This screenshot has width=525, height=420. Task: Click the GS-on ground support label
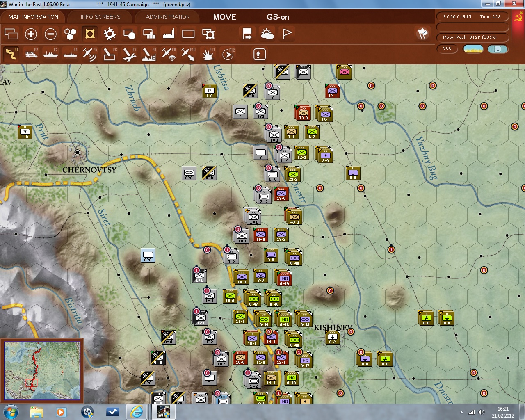pyautogui.click(x=278, y=17)
